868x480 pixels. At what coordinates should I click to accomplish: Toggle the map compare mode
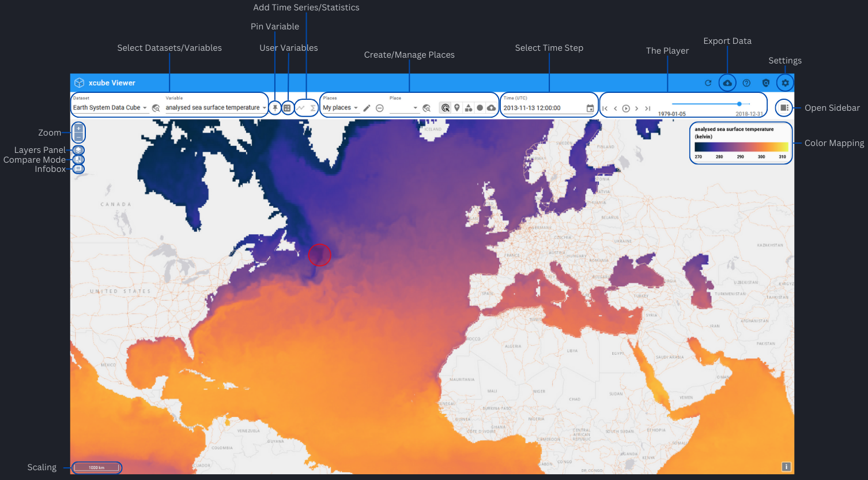point(78,160)
